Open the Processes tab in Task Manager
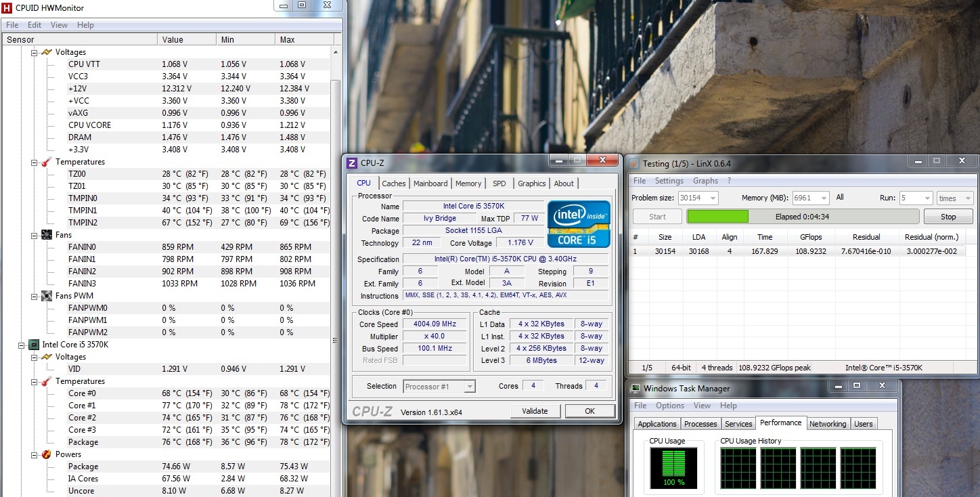 700,424
